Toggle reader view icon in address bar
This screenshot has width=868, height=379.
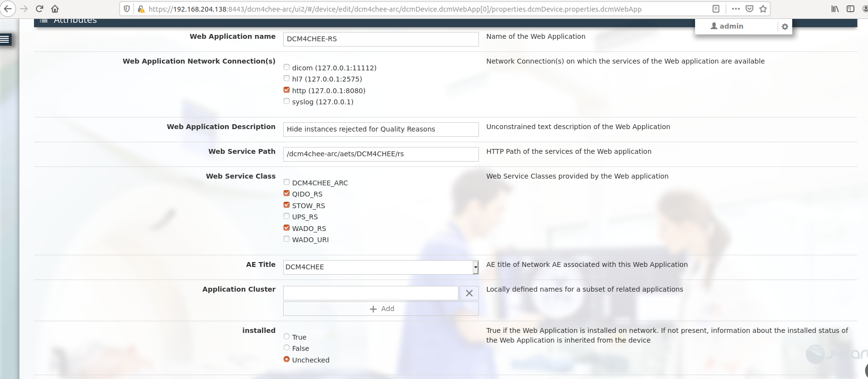pos(715,9)
